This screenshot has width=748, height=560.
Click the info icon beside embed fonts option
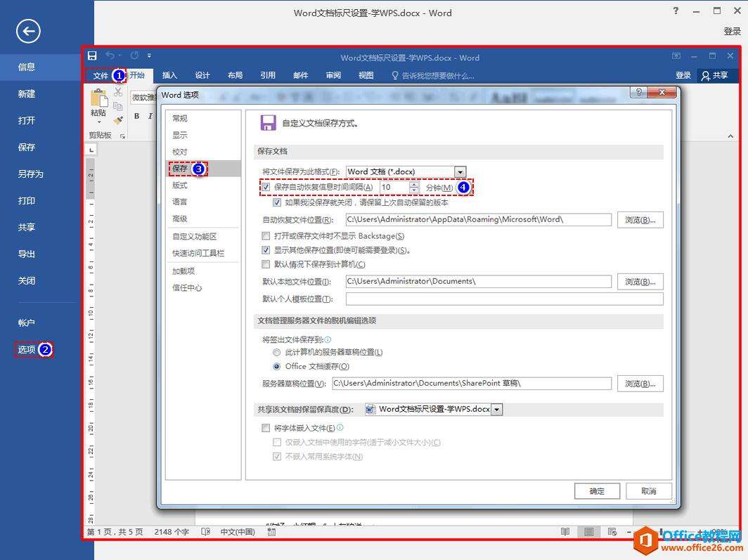point(340,428)
